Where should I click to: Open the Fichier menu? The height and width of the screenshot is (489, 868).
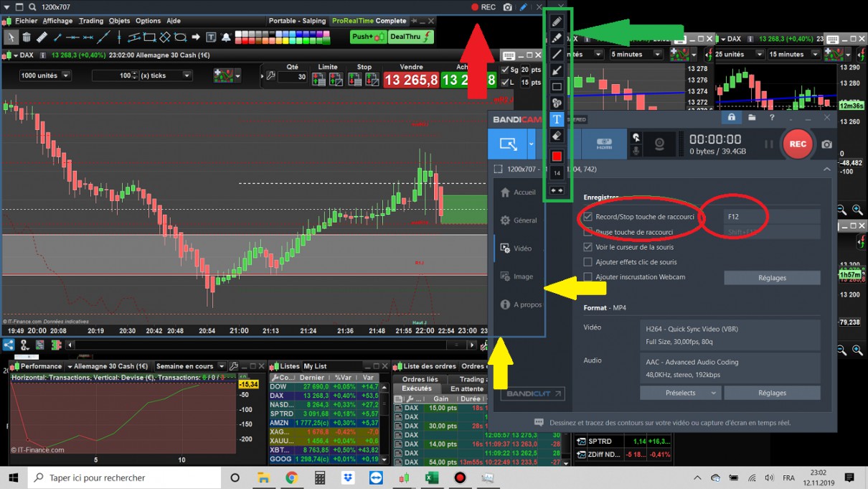[x=26, y=21]
